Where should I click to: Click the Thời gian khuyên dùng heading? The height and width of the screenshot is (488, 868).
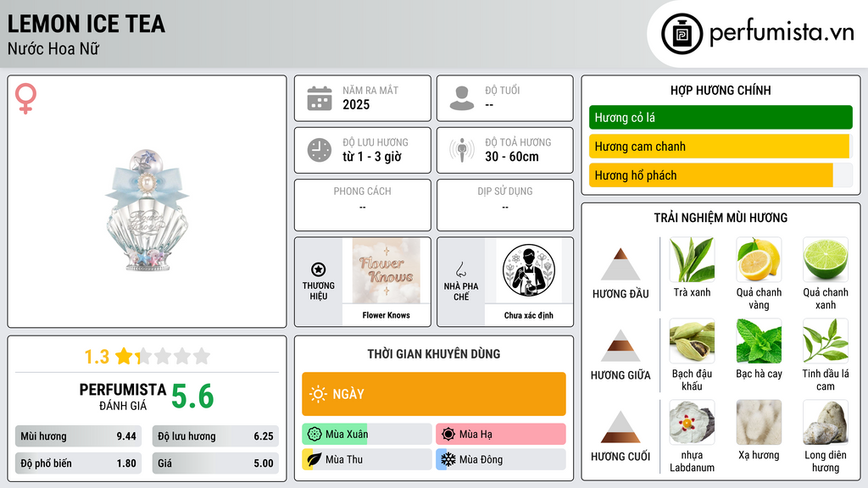(x=434, y=353)
